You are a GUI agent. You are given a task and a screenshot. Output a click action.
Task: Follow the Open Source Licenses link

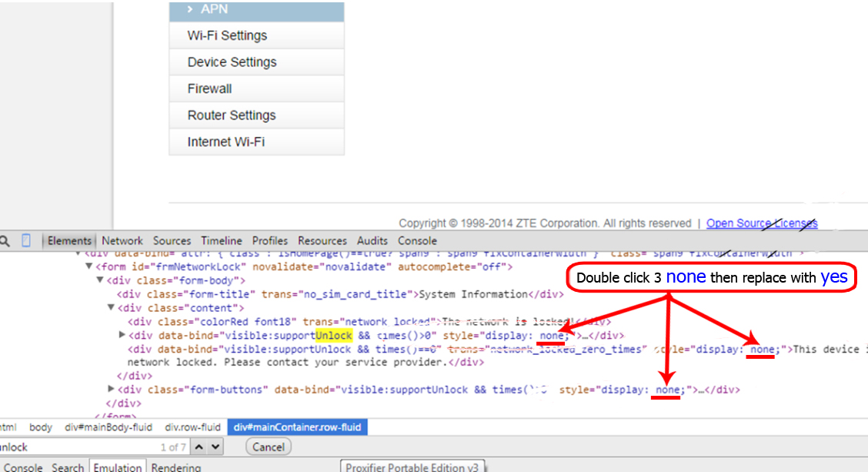pyautogui.click(x=762, y=223)
